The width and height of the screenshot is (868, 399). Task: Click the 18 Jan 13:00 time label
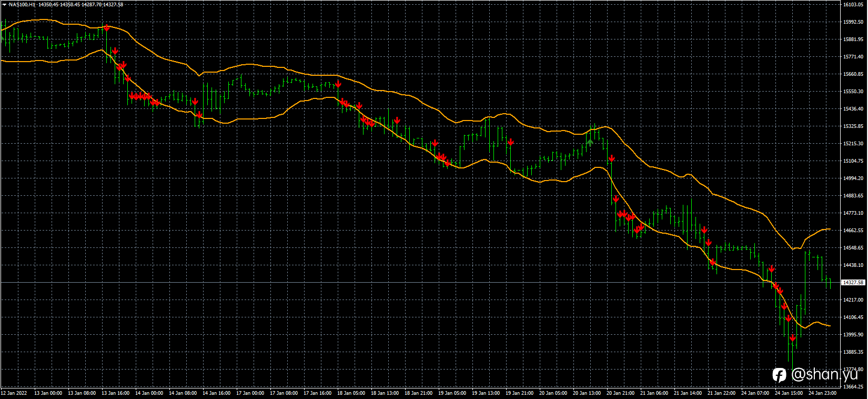(385, 393)
